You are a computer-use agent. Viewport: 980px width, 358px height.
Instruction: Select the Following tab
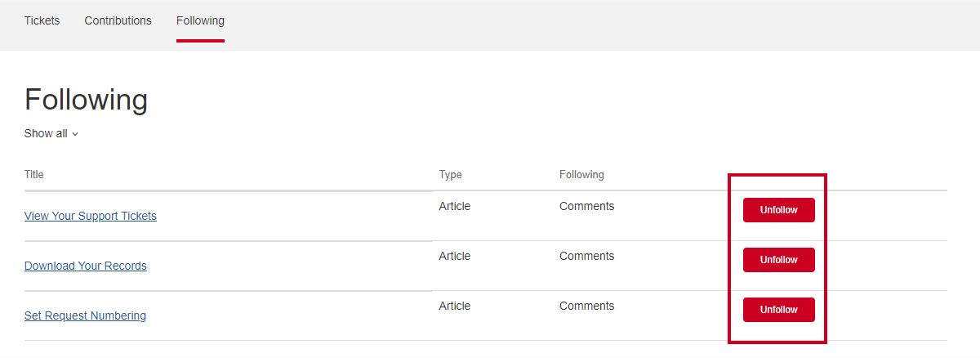(200, 20)
